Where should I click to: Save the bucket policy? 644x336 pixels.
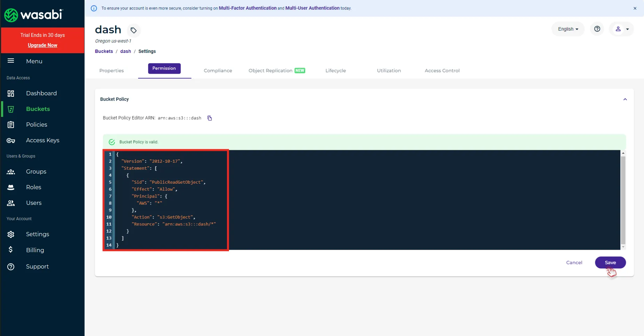click(610, 263)
